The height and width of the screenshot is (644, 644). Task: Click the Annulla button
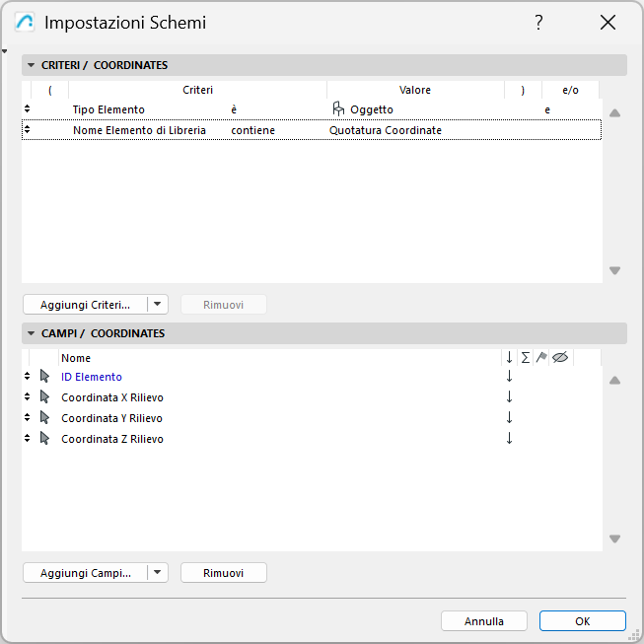(x=484, y=621)
